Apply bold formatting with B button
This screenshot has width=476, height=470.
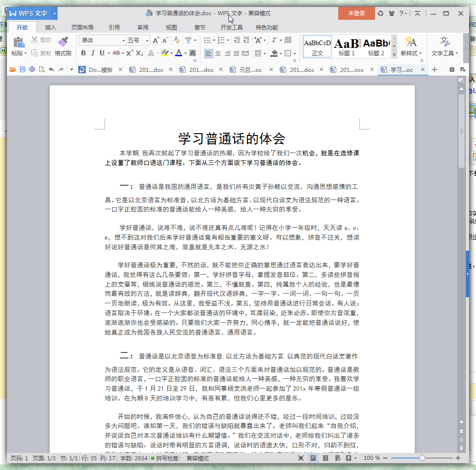point(83,53)
